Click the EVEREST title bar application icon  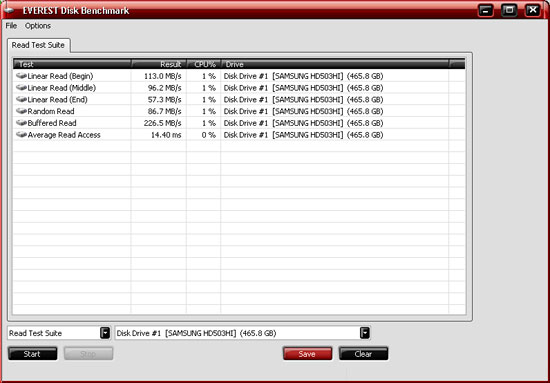click(9, 10)
